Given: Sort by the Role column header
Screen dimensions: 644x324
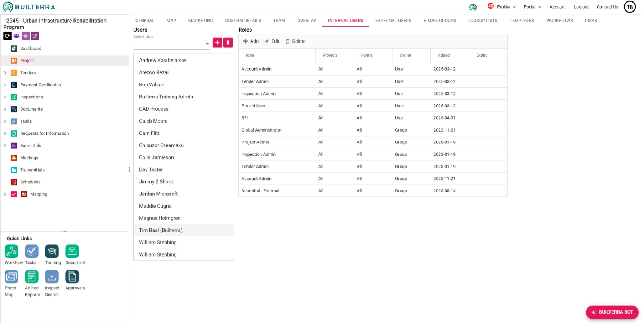Looking at the screenshot, I should coord(277,55).
